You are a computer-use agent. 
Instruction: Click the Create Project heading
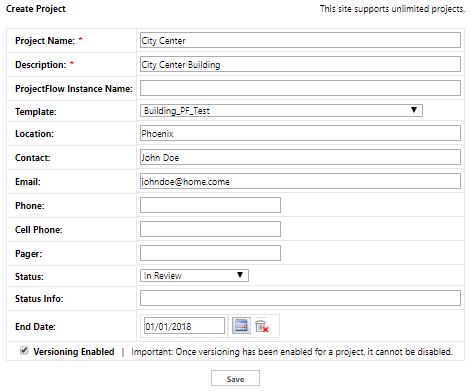coord(36,9)
